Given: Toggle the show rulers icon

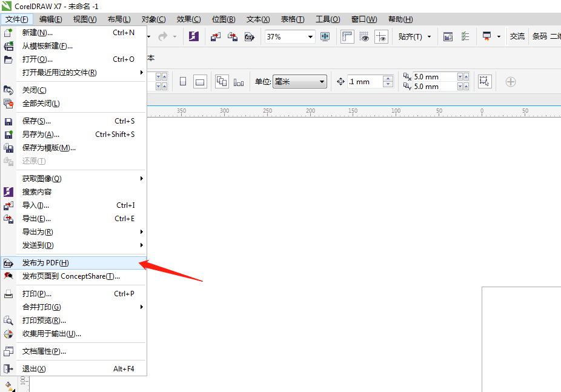Looking at the screenshot, I should point(347,36).
